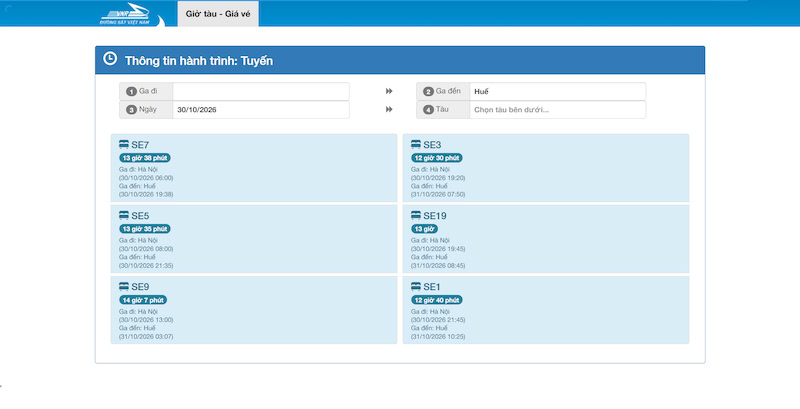800x409 pixels.
Task: Click the '13 giờ 35 phút' duration badge
Action: point(145,229)
